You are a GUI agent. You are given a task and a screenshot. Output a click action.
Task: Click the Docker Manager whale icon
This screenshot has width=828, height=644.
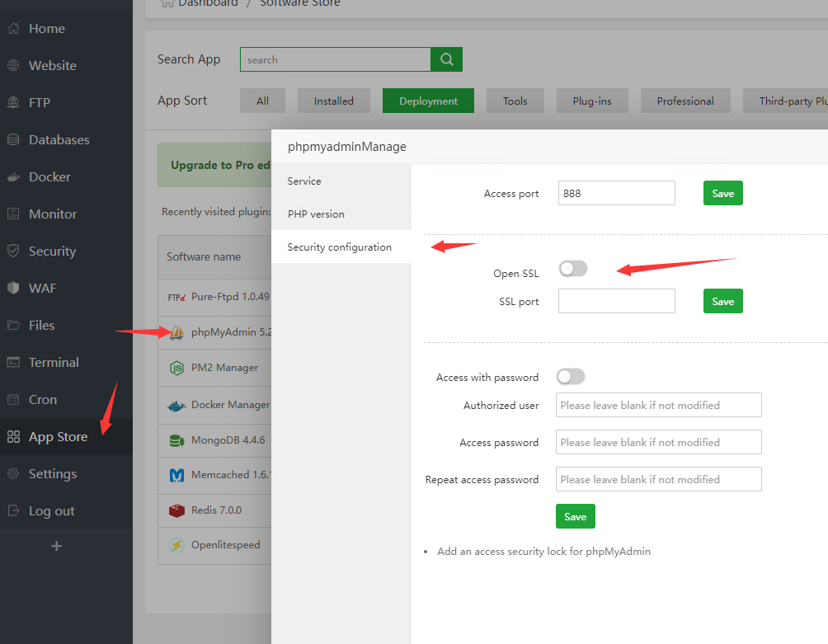click(176, 405)
